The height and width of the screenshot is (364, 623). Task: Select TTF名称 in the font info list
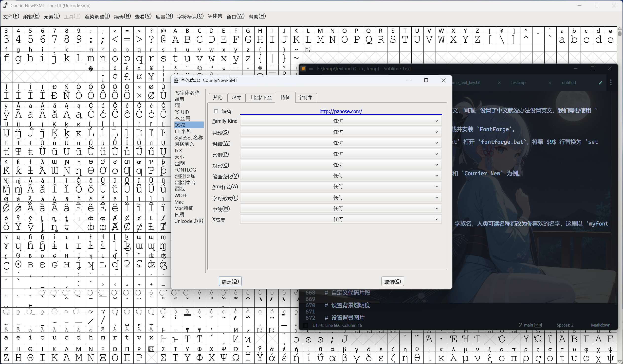(x=183, y=131)
